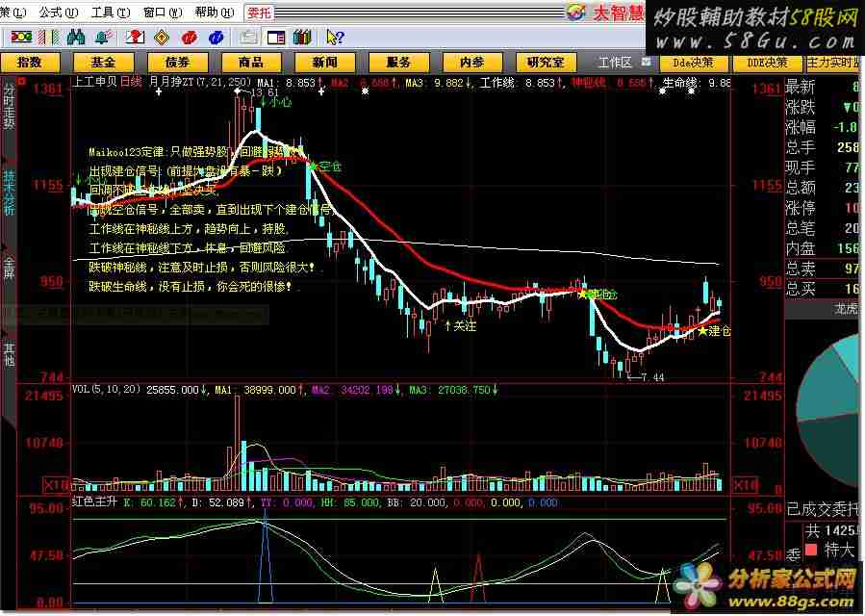Click the 债券 button
Viewport: 865px width, 616px height.
click(177, 63)
